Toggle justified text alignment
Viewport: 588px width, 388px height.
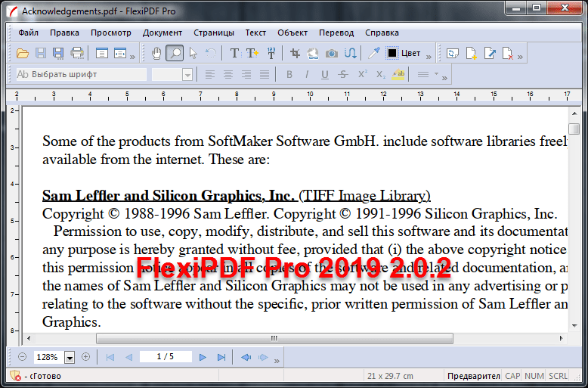[265, 74]
